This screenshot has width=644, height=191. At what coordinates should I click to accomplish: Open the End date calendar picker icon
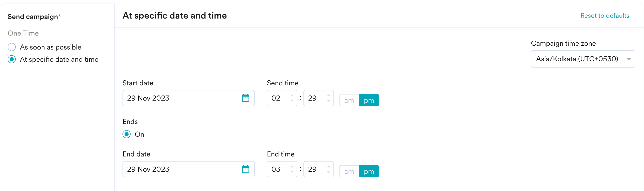[x=246, y=169]
